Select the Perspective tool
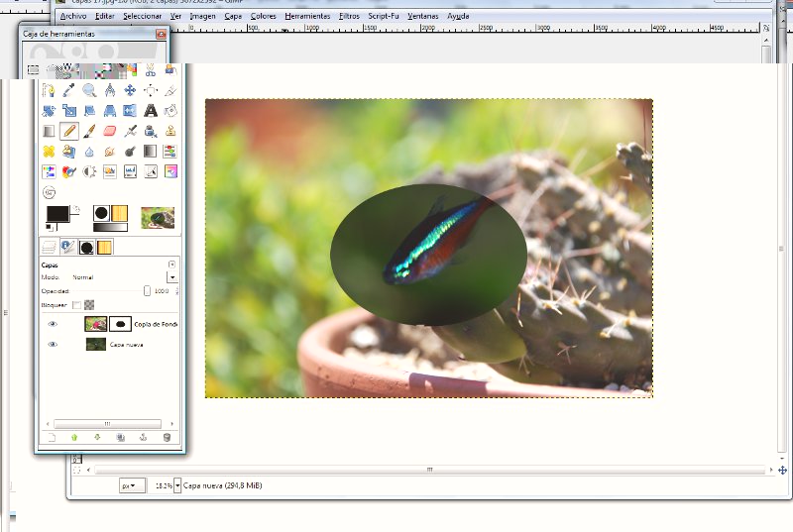 [x=110, y=111]
